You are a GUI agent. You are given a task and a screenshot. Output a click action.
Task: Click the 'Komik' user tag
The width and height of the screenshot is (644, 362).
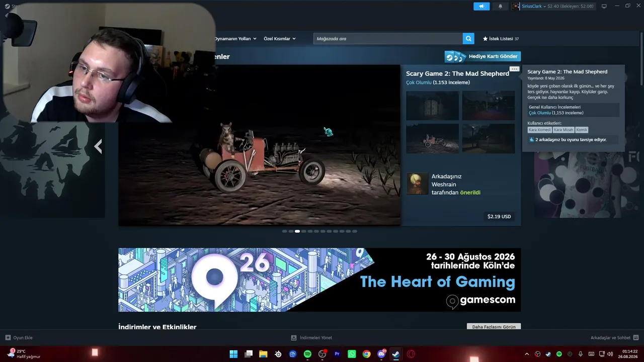(x=582, y=130)
